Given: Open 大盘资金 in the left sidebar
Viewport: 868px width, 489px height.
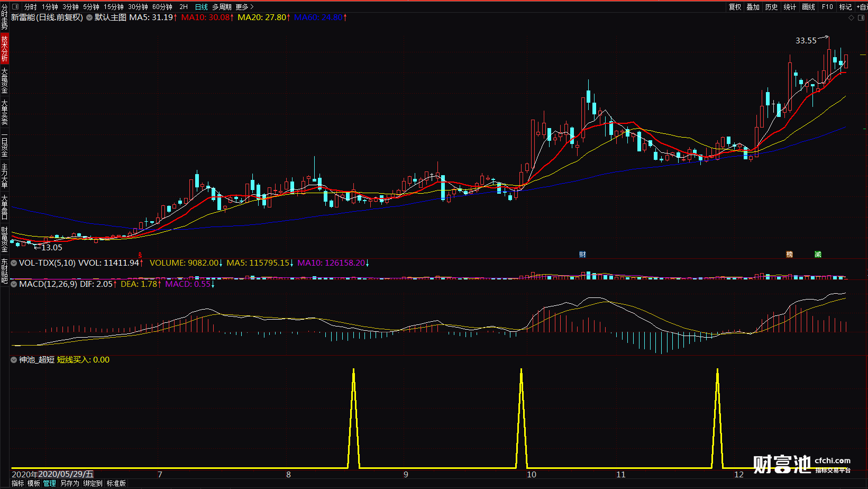Looking at the screenshot, I should [4, 80].
